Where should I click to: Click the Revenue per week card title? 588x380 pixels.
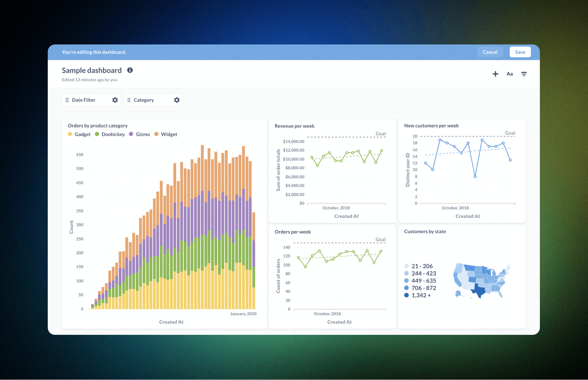(295, 126)
